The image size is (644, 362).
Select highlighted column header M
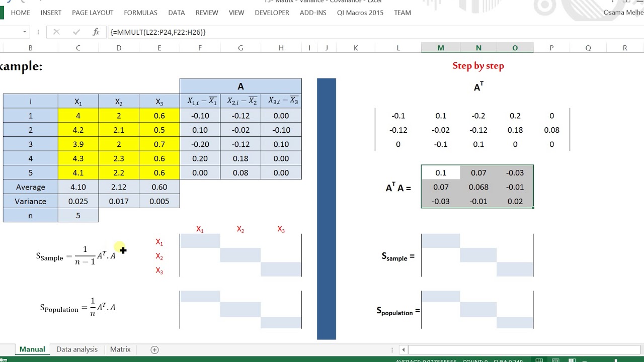pyautogui.click(x=441, y=48)
